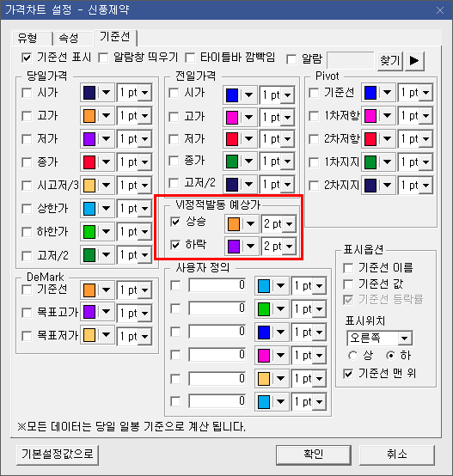Click the play alarm sound arrow button
453x476 pixels.
click(x=414, y=61)
